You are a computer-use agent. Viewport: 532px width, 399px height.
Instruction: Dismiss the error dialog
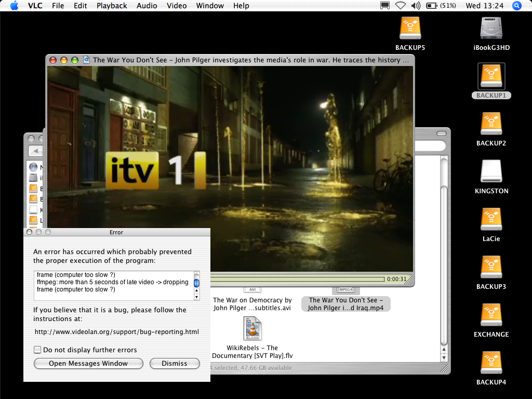pos(175,364)
